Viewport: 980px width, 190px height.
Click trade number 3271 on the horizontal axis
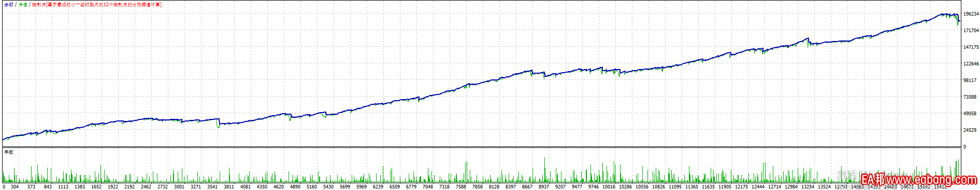[x=196, y=186]
